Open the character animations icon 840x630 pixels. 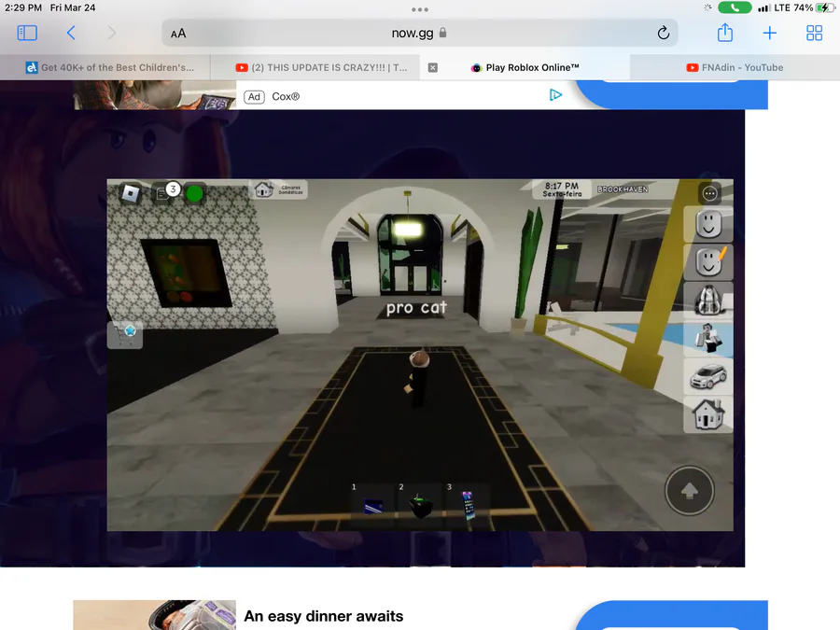point(708,339)
